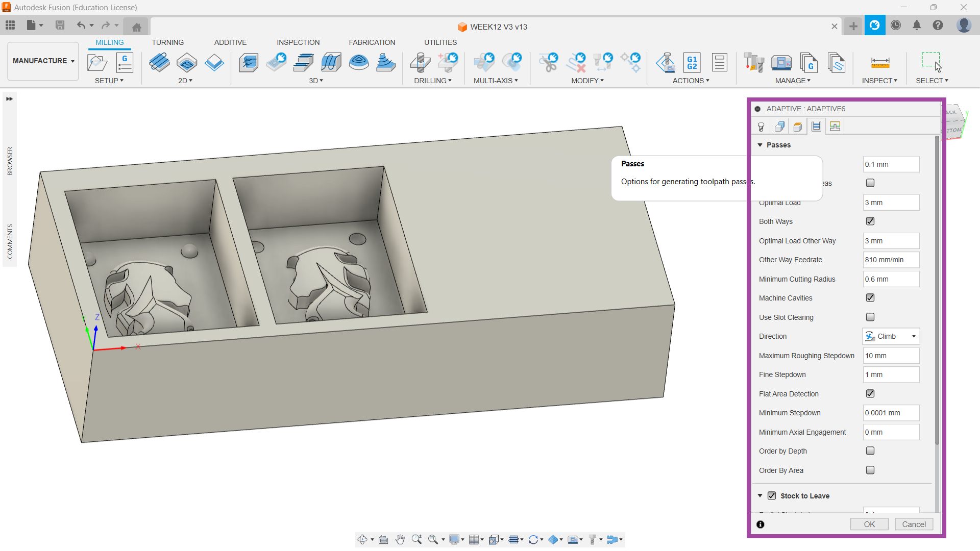Enable the Use Slot Clearing checkbox
The width and height of the screenshot is (980, 551).
tap(870, 317)
